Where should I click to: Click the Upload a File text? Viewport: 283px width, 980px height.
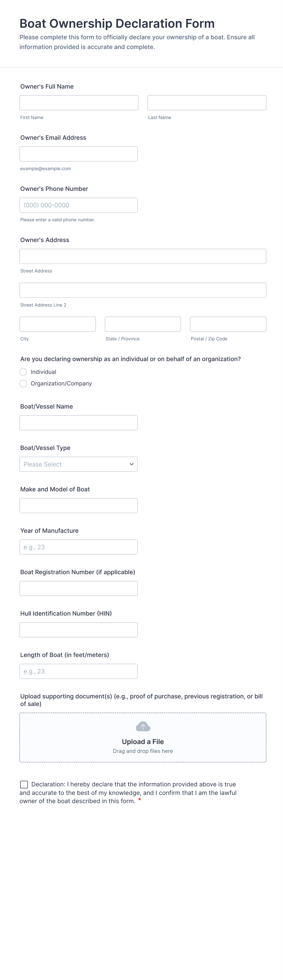[143, 741]
